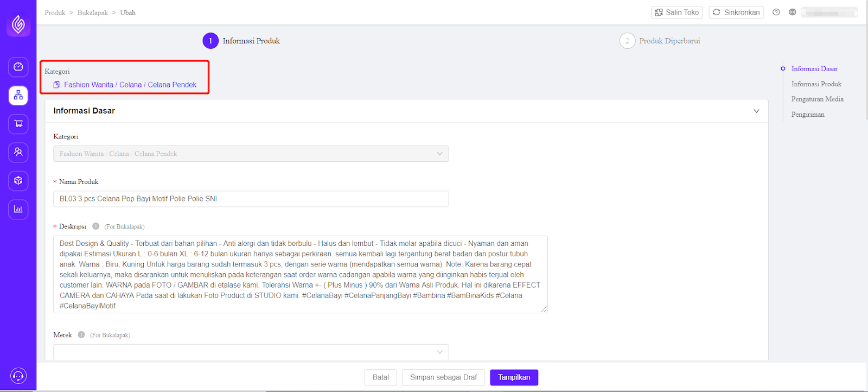Open the reports bar chart icon
The width and height of the screenshot is (868, 392).
coord(18,209)
